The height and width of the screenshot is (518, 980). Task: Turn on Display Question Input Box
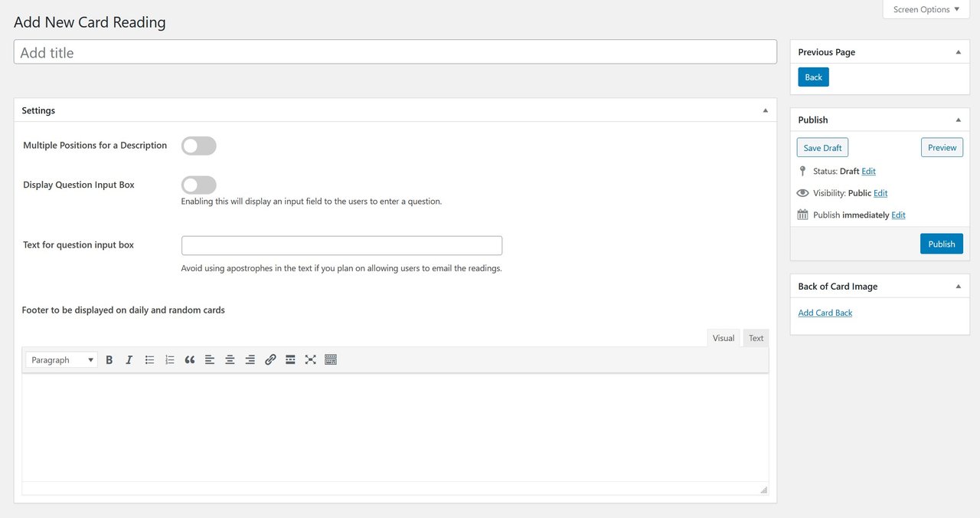click(199, 185)
